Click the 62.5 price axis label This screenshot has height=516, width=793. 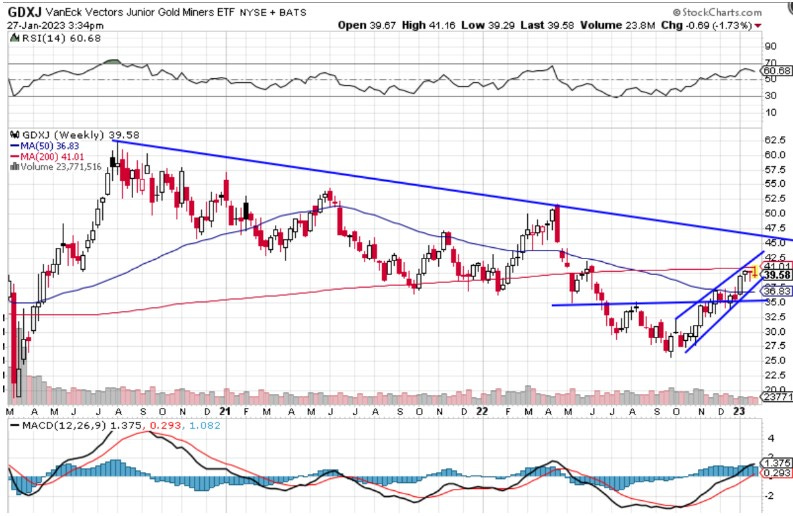(x=775, y=140)
